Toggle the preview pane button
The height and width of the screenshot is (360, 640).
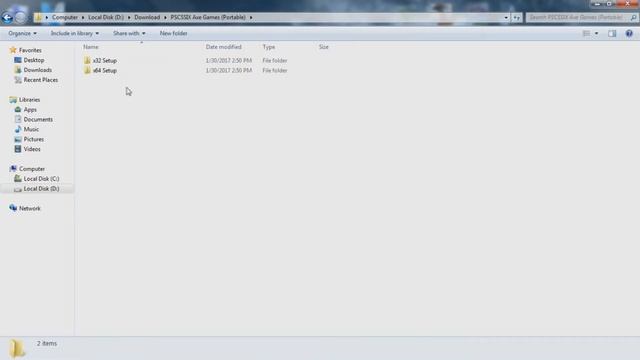[612, 33]
